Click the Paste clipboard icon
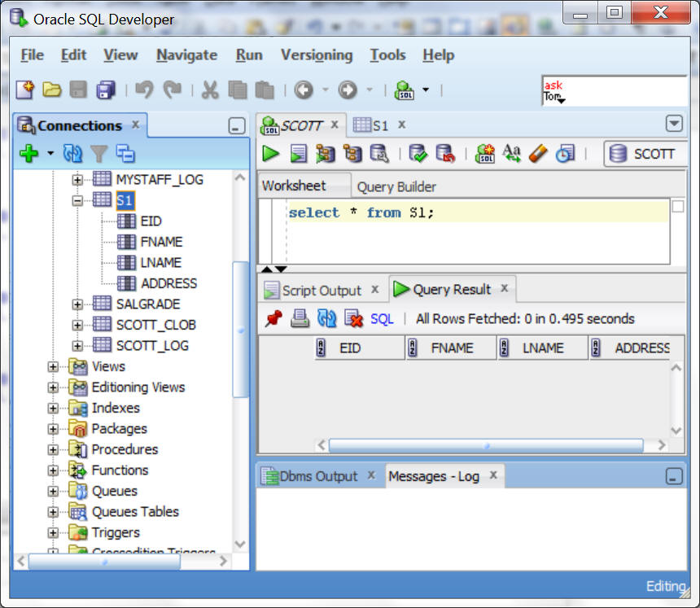The height and width of the screenshot is (608, 700). [x=265, y=90]
